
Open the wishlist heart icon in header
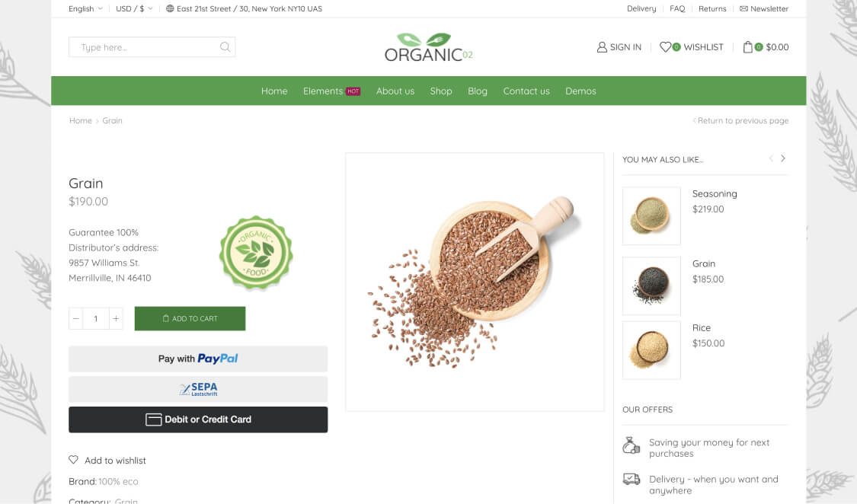pos(665,47)
